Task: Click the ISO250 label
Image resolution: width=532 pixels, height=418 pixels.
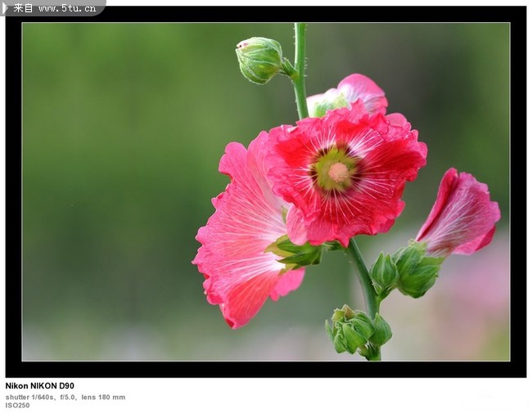Action: click(x=17, y=405)
